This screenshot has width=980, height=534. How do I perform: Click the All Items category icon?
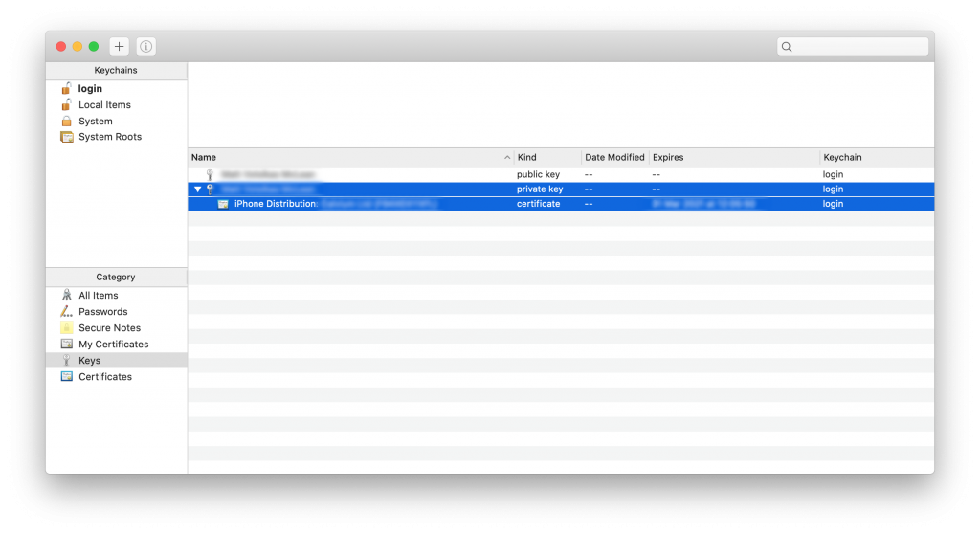(x=66, y=295)
